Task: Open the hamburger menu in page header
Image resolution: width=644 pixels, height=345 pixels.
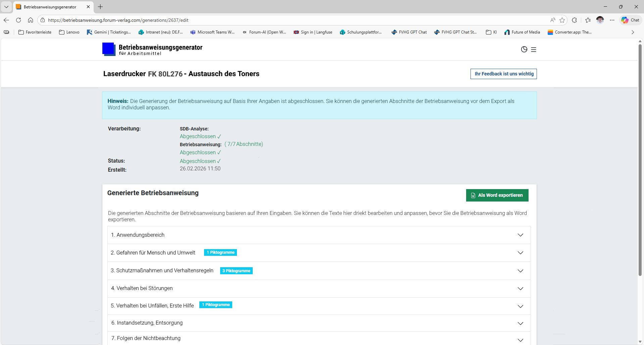Action: [534, 50]
